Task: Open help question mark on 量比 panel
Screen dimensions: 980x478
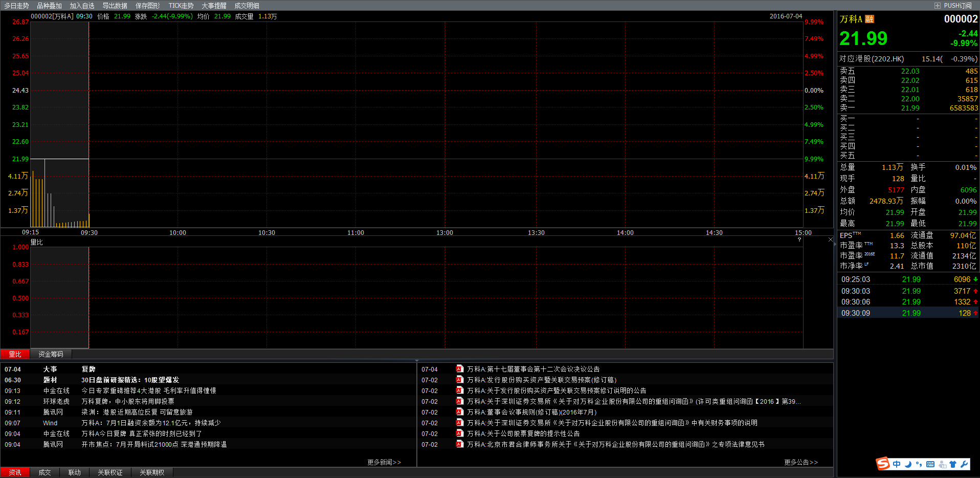Action: pos(799,240)
